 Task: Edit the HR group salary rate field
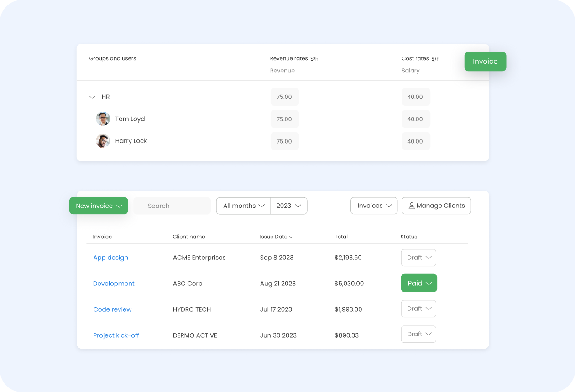point(415,97)
